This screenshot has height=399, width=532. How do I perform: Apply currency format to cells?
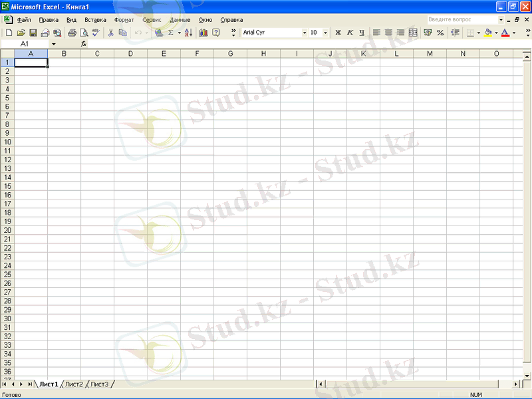[x=428, y=33]
